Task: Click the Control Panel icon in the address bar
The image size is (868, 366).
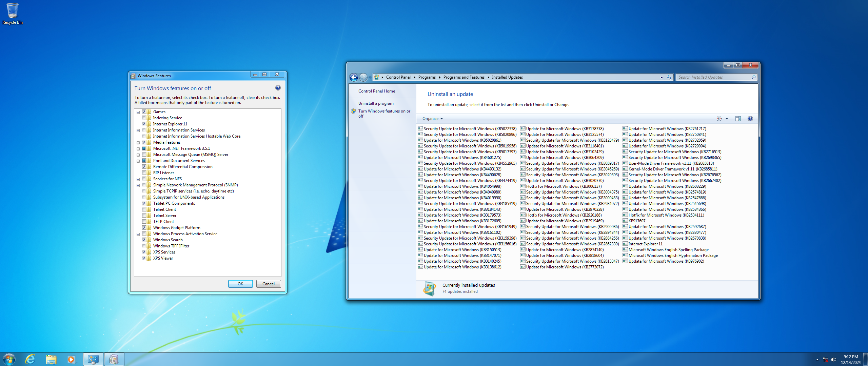Action: point(376,77)
